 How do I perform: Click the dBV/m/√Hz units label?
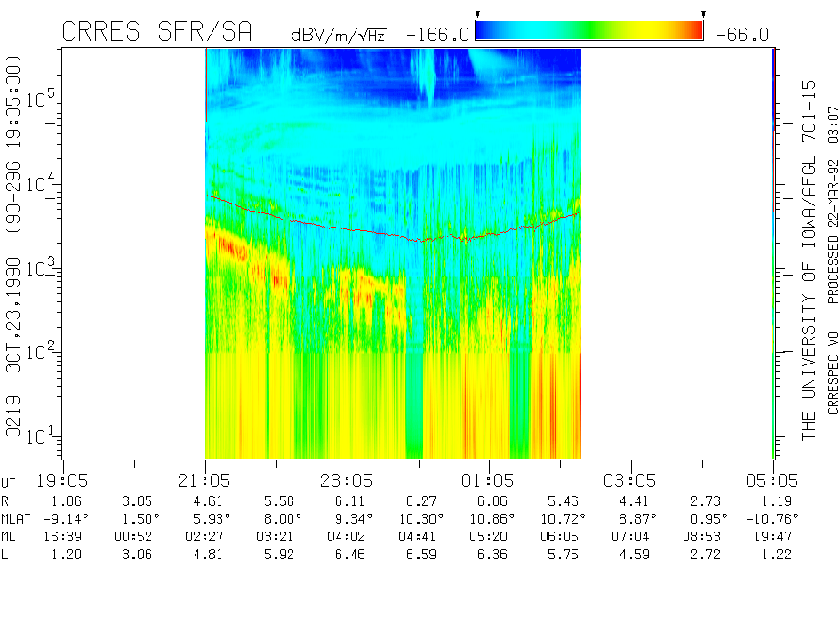click(x=338, y=35)
